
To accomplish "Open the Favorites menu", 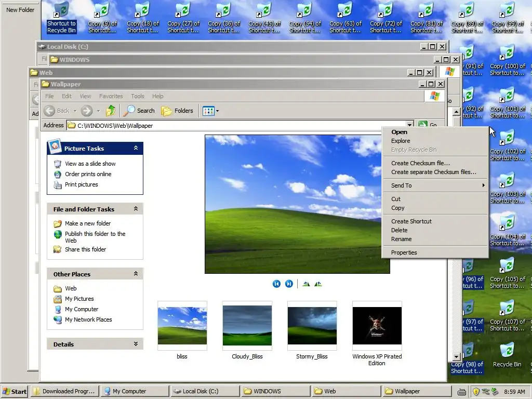I will click(x=111, y=96).
